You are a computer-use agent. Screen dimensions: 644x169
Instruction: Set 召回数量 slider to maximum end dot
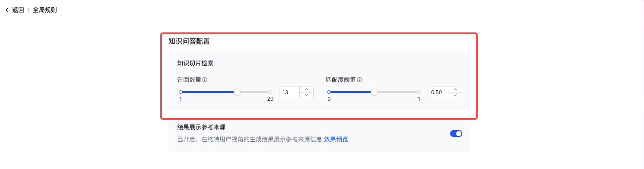click(x=270, y=92)
